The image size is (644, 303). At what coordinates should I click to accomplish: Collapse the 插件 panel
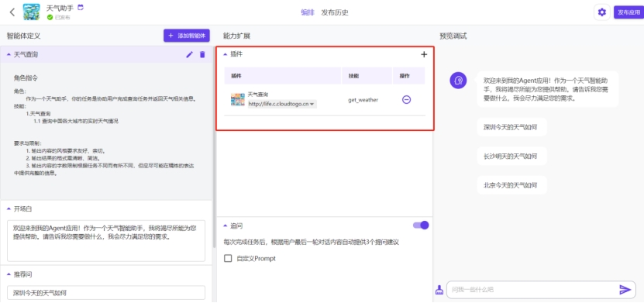[225, 54]
